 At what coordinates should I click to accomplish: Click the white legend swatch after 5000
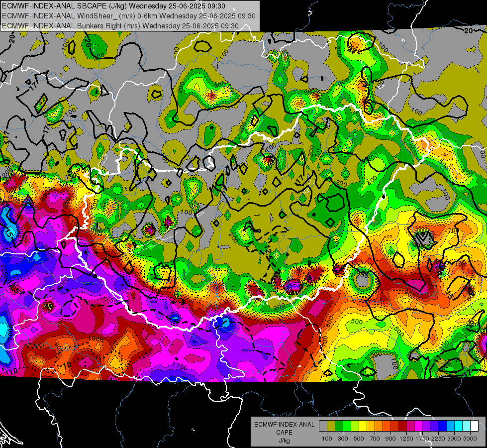click(x=474, y=426)
